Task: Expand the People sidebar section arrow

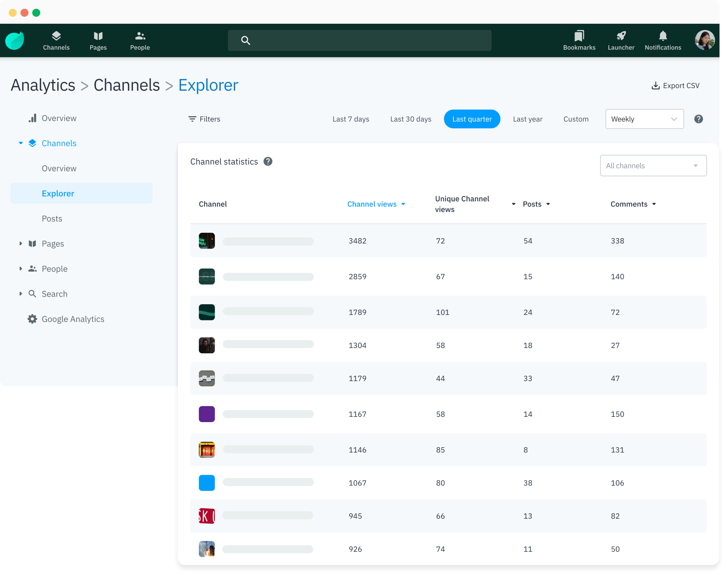Action: pos(21,269)
